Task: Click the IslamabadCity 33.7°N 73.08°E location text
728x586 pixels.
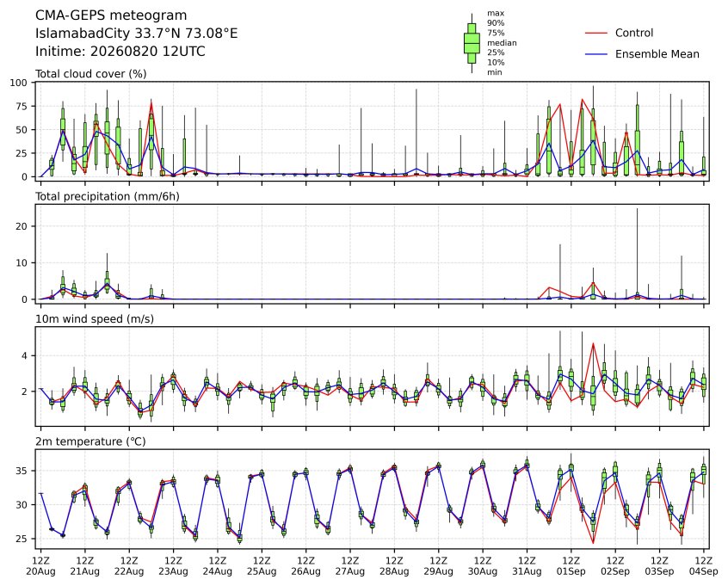Action: (x=137, y=34)
